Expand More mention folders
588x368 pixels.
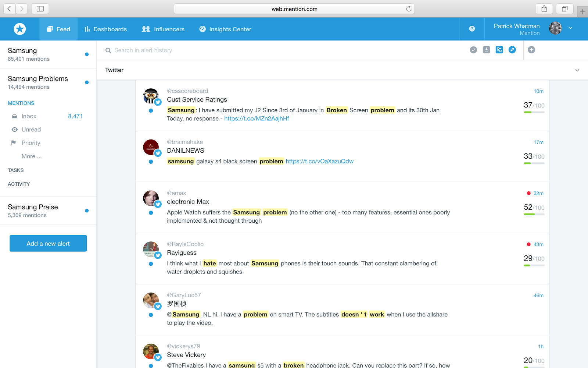tap(32, 156)
